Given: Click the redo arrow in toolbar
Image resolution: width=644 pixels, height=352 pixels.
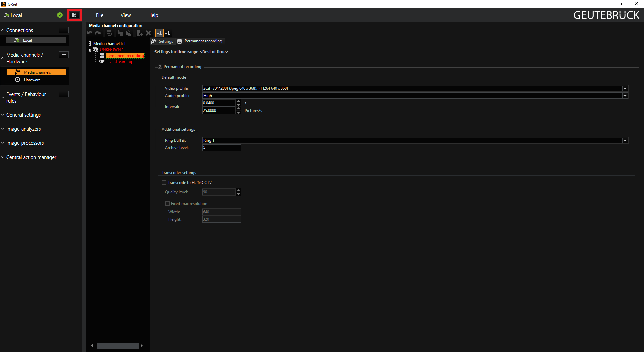Looking at the screenshot, I should coord(98,33).
